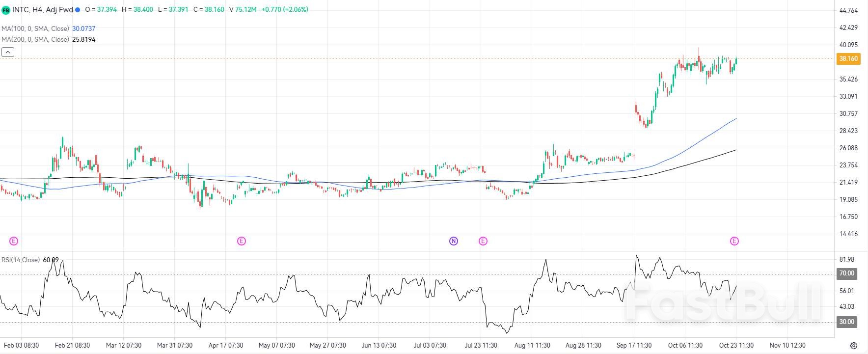Click the green FB logo icon

tap(6, 10)
